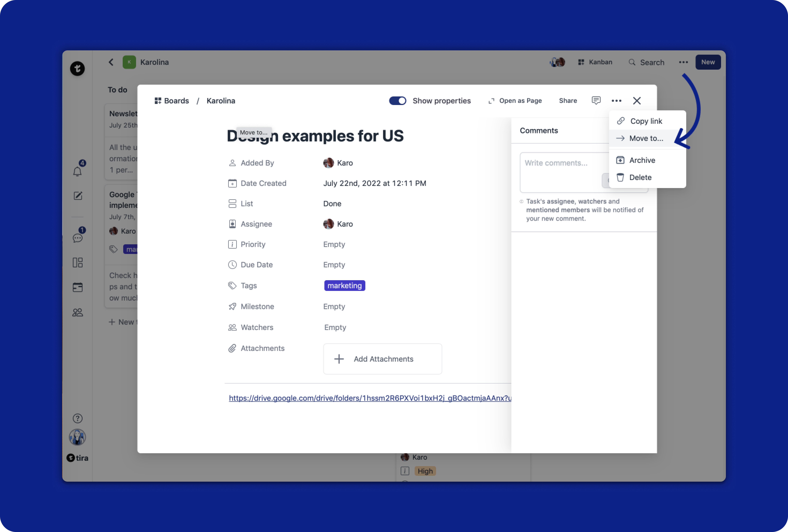The width and height of the screenshot is (788, 532).
Task: Open the Google Drive folder link
Action: pos(370,398)
